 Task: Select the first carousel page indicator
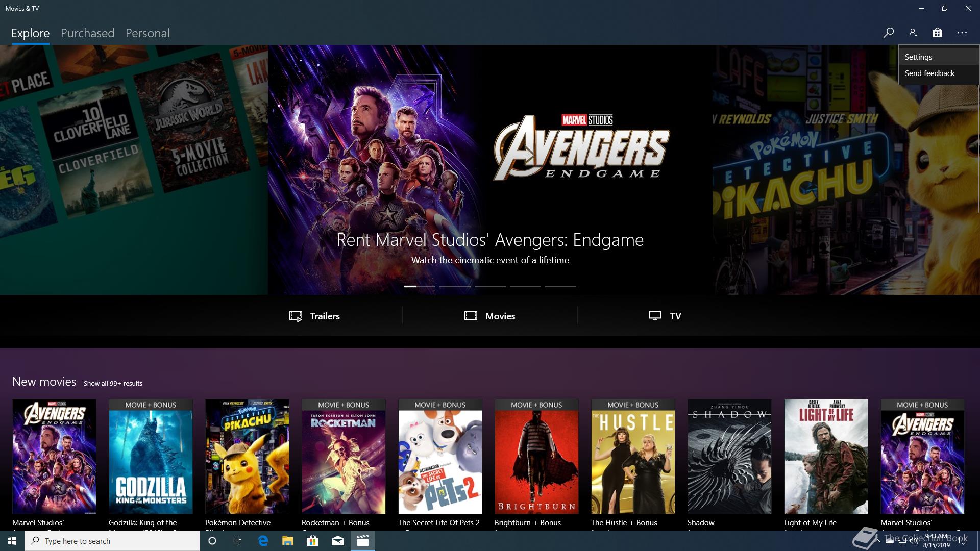pos(420,286)
